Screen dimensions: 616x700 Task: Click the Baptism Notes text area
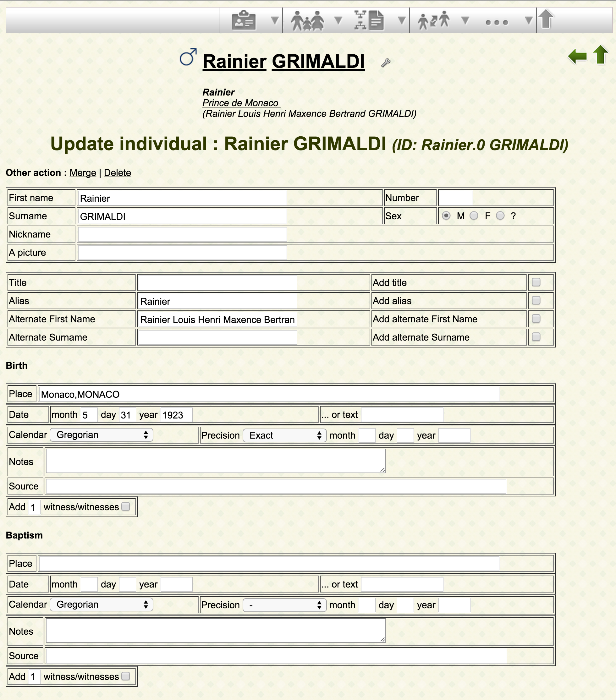pos(216,631)
